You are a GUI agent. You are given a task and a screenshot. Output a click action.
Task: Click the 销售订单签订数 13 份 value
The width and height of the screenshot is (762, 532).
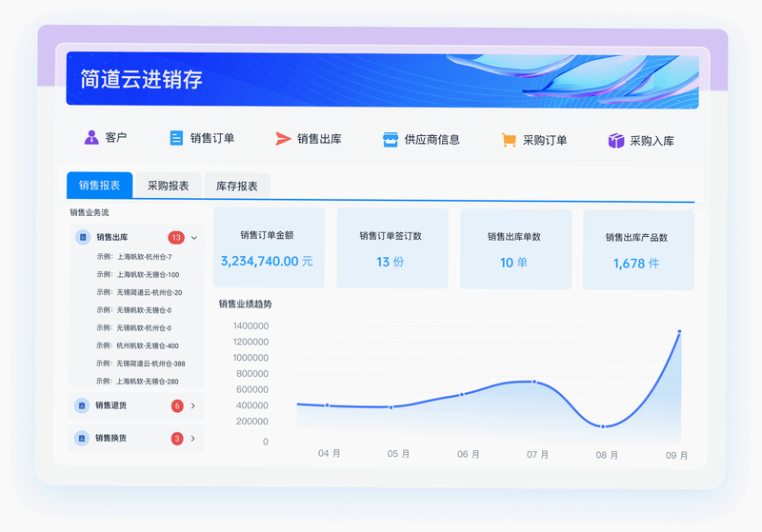(x=391, y=262)
